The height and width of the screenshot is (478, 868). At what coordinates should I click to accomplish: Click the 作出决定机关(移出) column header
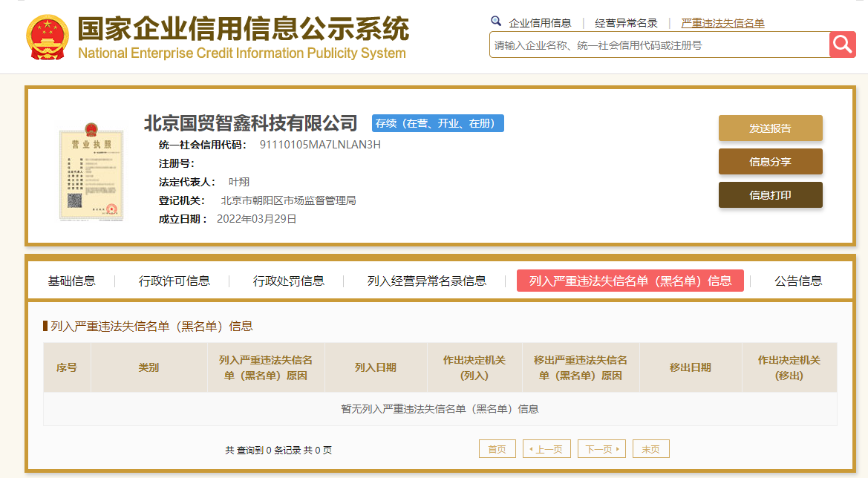tap(789, 368)
